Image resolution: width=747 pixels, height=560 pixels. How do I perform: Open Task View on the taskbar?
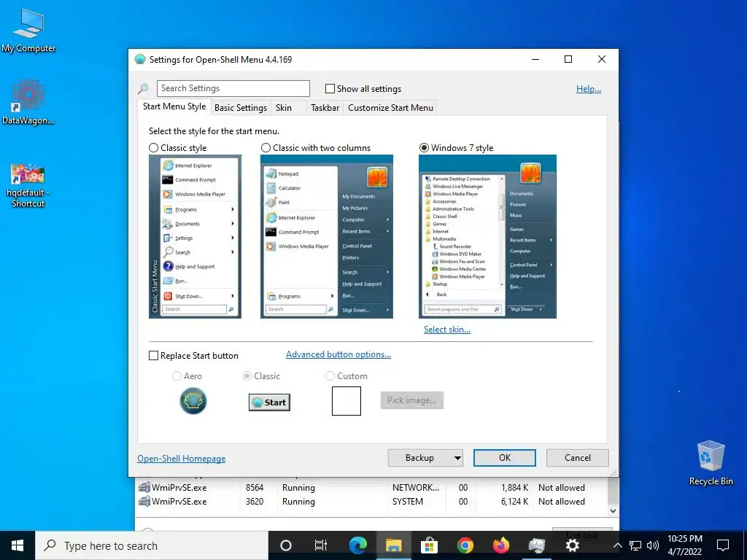click(321, 545)
